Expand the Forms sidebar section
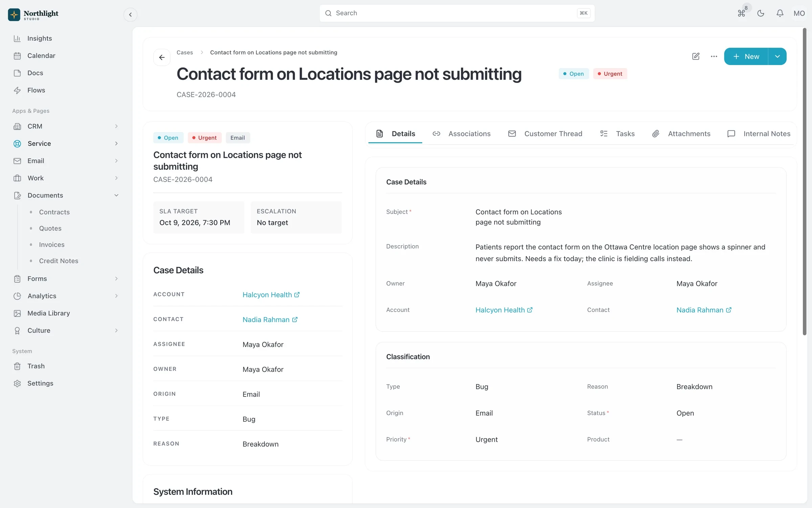The height and width of the screenshot is (508, 812). [x=66, y=279]
